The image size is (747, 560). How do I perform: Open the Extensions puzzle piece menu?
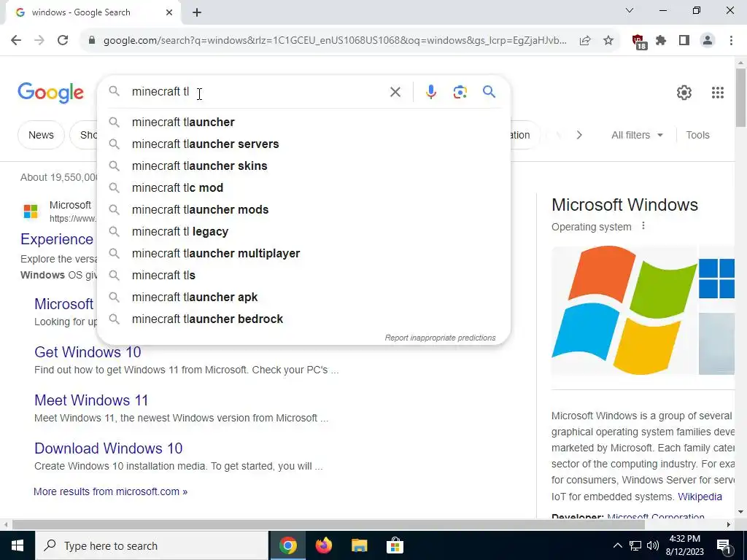tap(661, 41)
